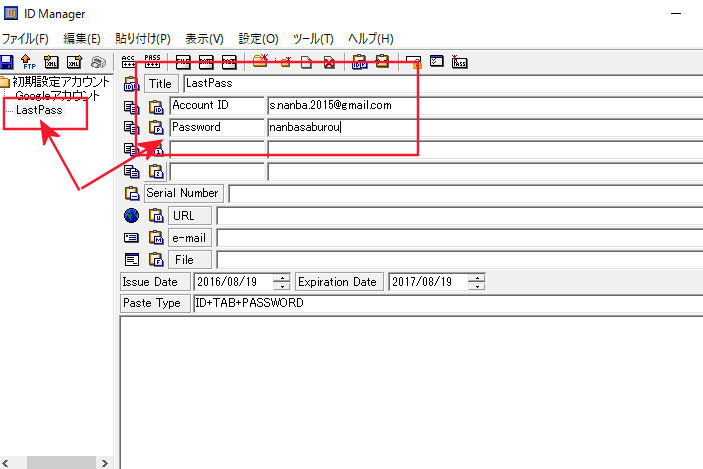The image size is (703, 469).
Task: Click the tree panel scrollbar right arrow
Action: coord(105,463)
